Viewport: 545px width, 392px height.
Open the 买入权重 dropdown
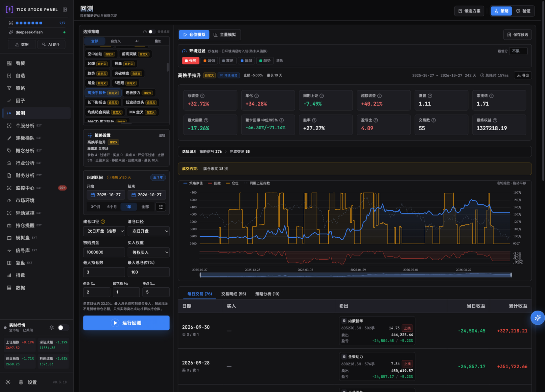point(149,252)
